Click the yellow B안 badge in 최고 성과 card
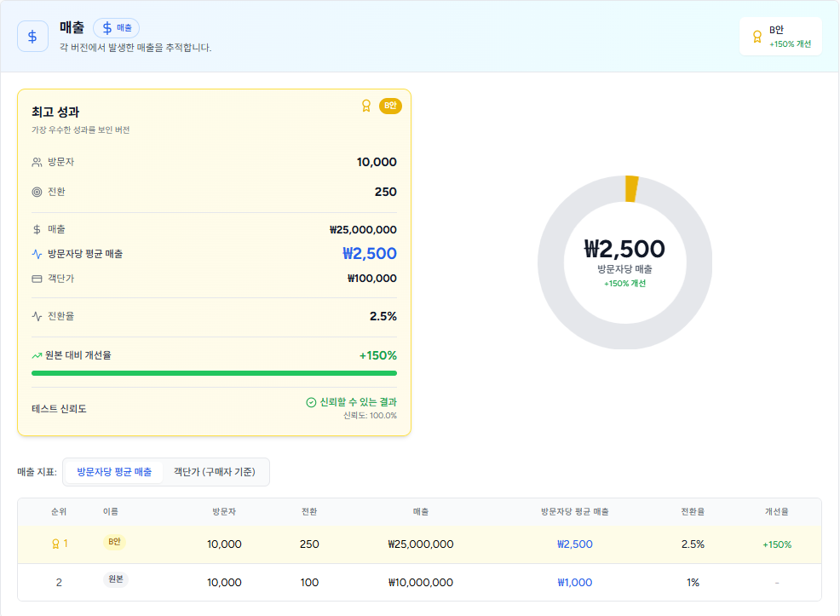 click(390, 106)
